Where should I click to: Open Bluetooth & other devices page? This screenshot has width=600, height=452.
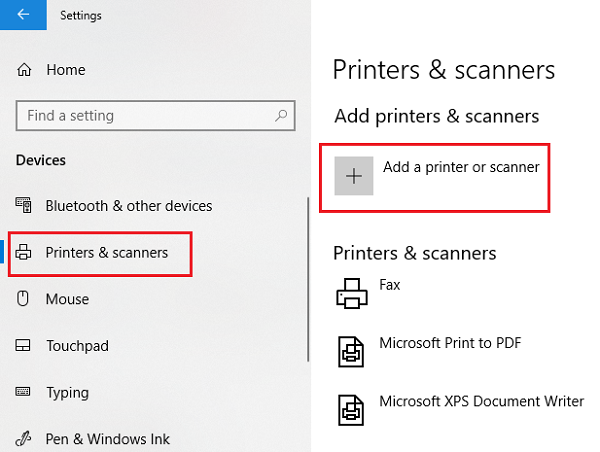click(x=128, y=206)
